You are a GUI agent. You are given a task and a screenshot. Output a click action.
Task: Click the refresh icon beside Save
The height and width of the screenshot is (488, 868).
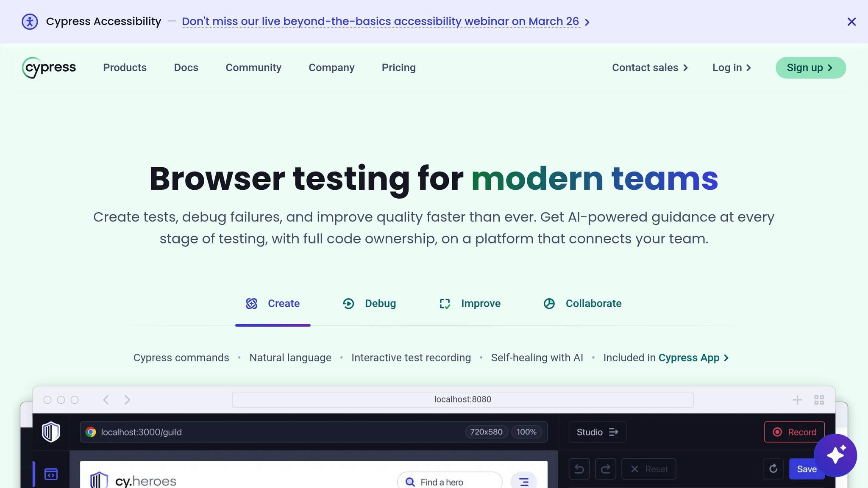coord(773,469)
